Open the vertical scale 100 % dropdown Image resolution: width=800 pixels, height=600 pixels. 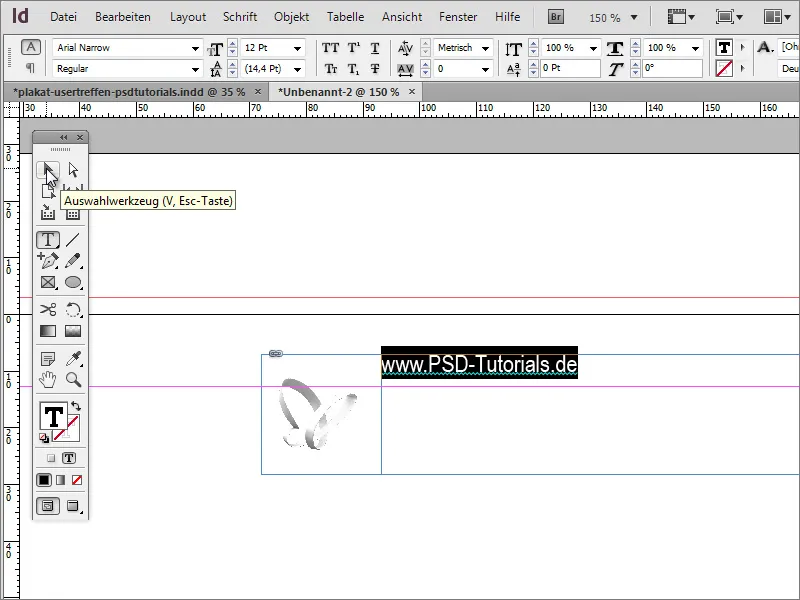click(x=593, y=48)
